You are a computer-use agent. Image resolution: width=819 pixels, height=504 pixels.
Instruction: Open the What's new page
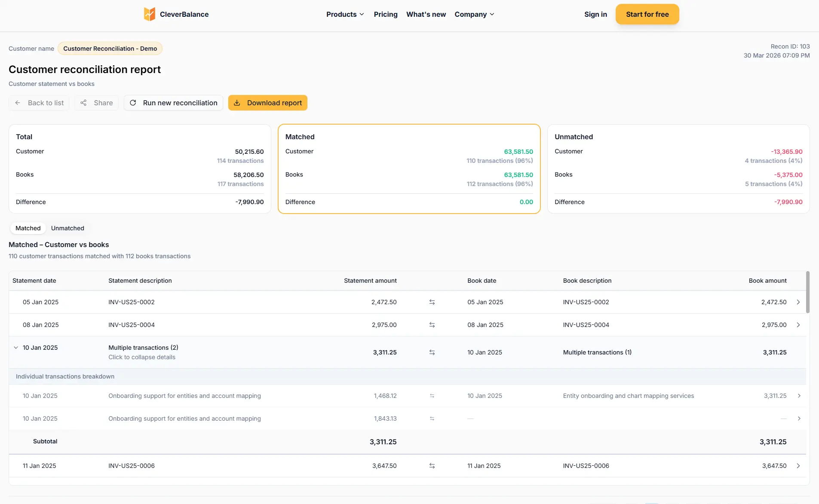point(426,14)
